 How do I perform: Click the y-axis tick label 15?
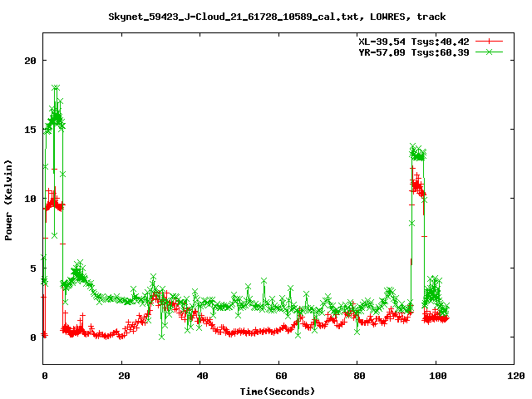[30, 130]
